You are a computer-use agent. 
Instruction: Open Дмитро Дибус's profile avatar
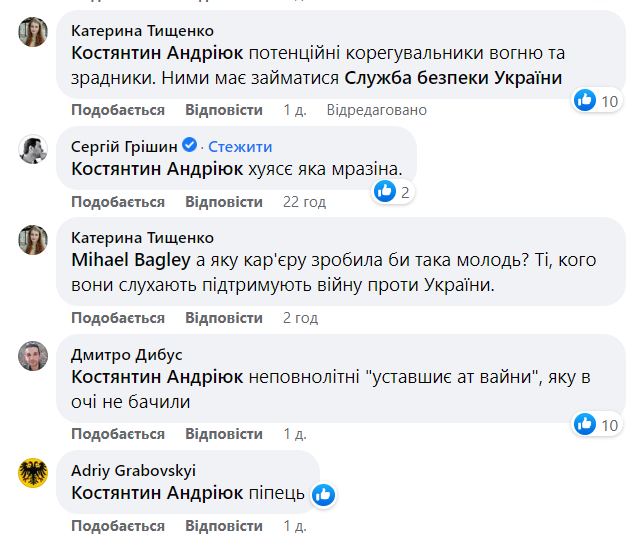(x=33, y=357)
